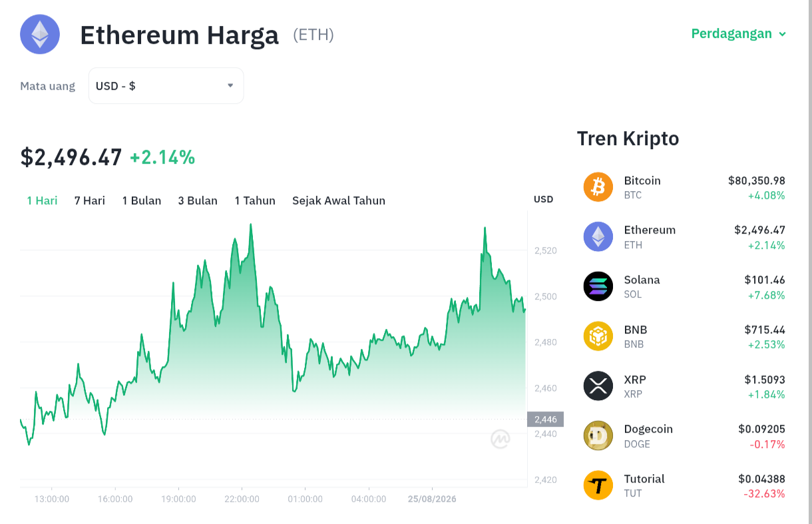Show the 1 Tahun price chart

255,200
